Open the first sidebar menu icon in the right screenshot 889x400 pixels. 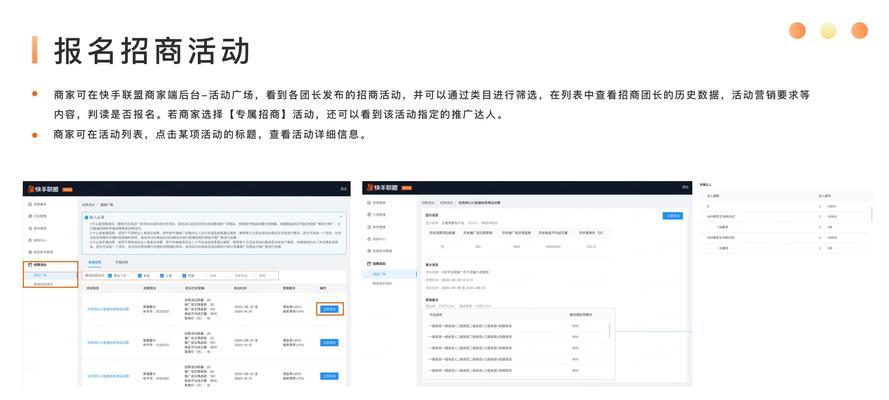[x=369, y=202]
